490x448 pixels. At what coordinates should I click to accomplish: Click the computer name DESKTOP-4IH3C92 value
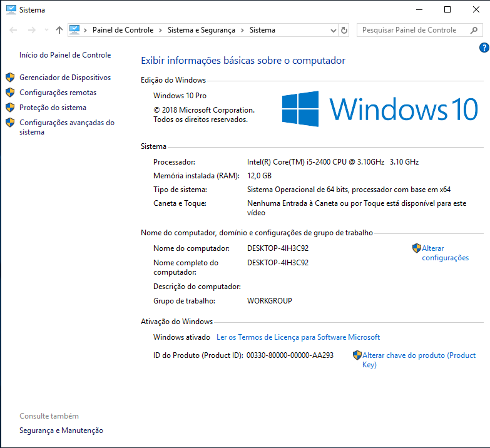278,248
